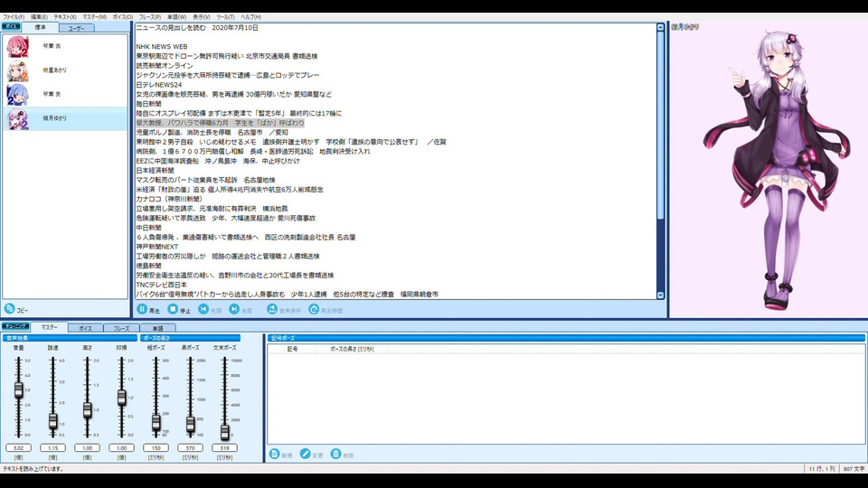This screenshot has height=488, width=868.
Task: Click the line '日テレNEWS24'
Action: [x=159, y=85]
